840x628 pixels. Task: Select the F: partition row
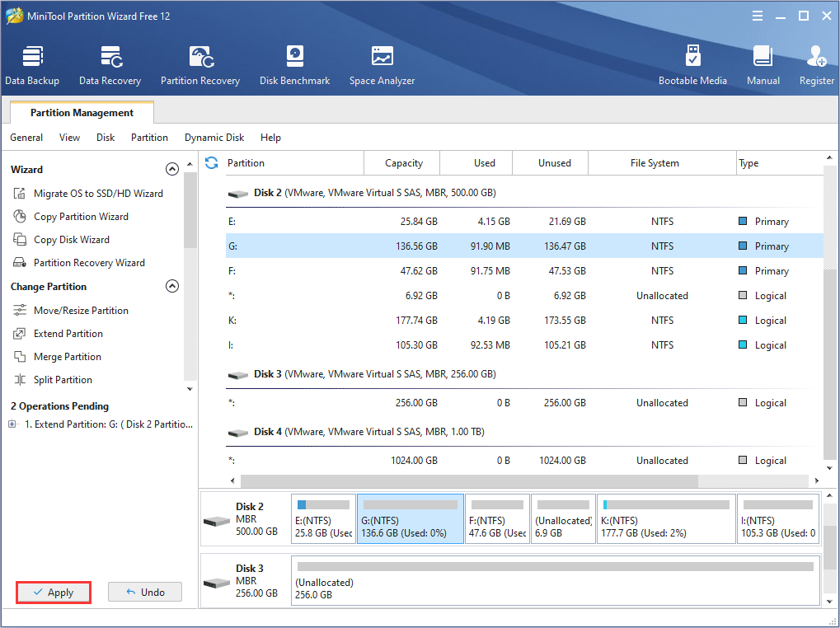point(524,270)
